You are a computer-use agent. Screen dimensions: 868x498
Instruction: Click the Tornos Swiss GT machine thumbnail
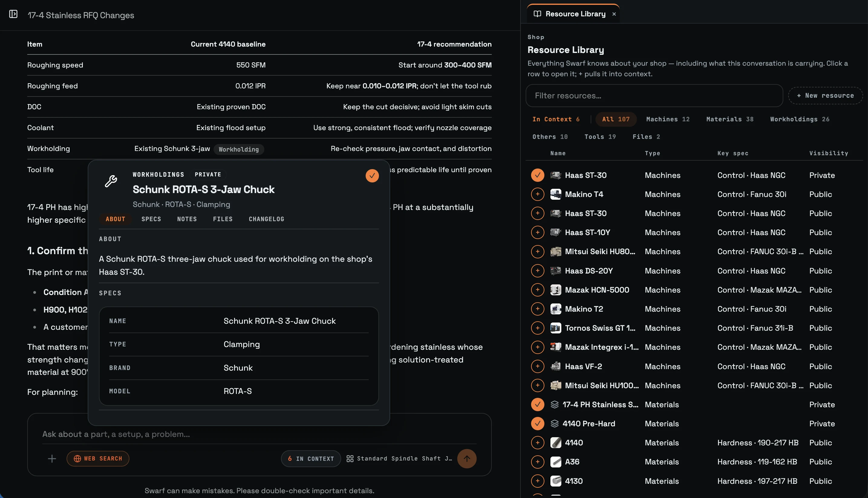coord(556,328)
